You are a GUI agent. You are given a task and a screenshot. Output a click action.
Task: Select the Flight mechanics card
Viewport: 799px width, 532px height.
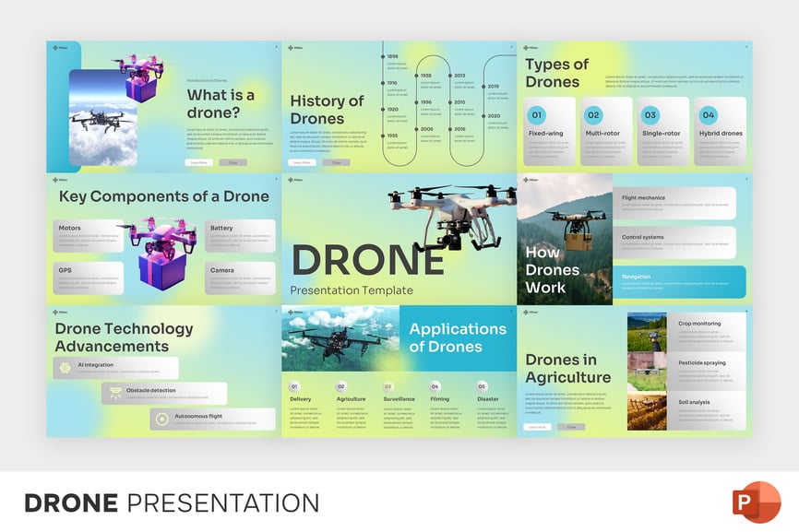point(674,203)
